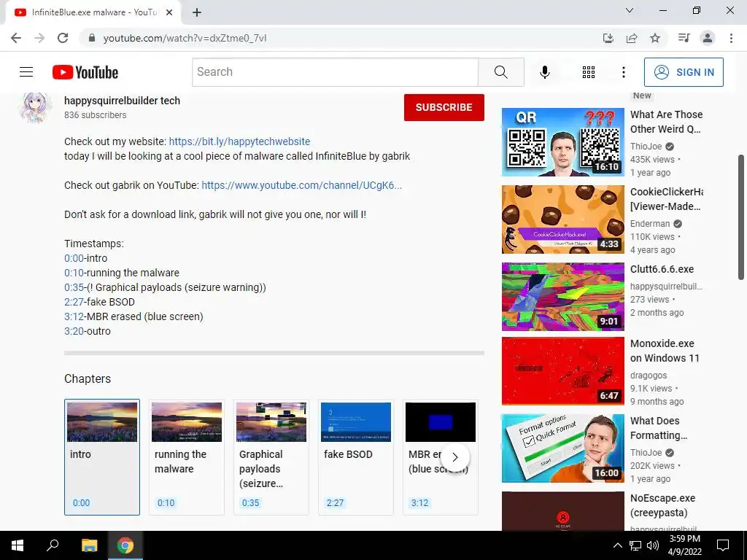The width and height of the screenshot is (747, 560).
Task: Click the SIGN IN button
Action: click(x=684, y=72)
